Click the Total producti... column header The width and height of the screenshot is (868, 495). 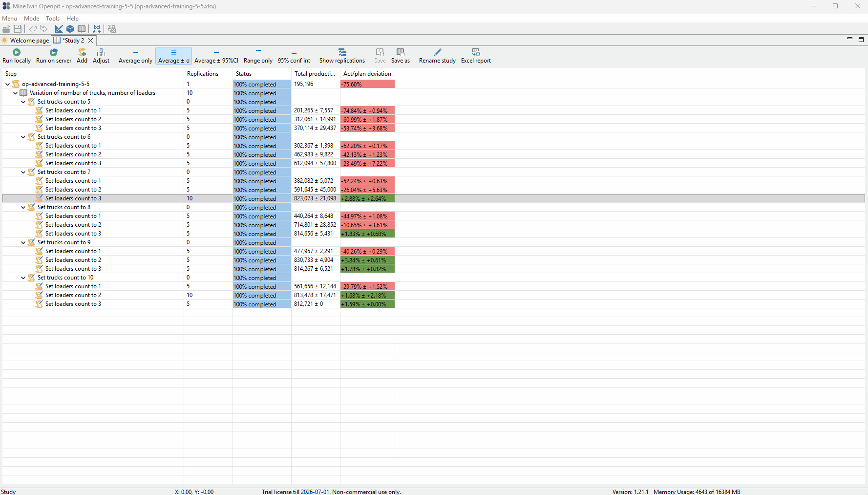pyautogui.click(x=316, y=74)
